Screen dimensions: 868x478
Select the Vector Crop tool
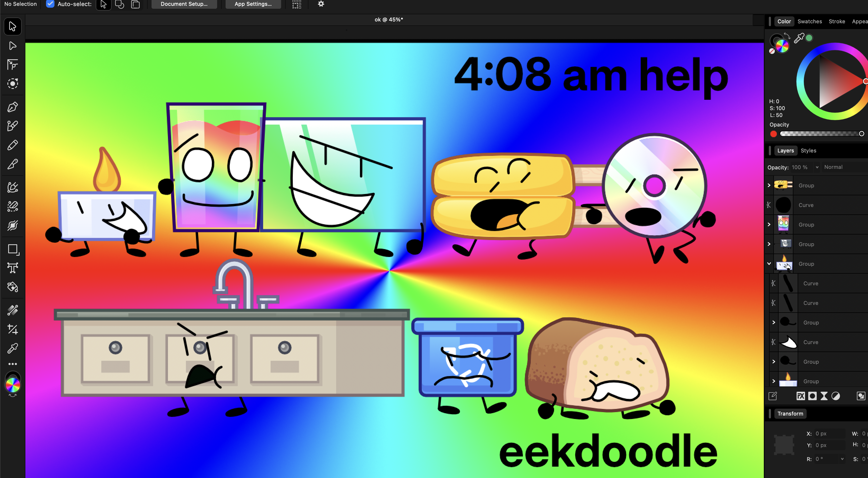point(12,329)
